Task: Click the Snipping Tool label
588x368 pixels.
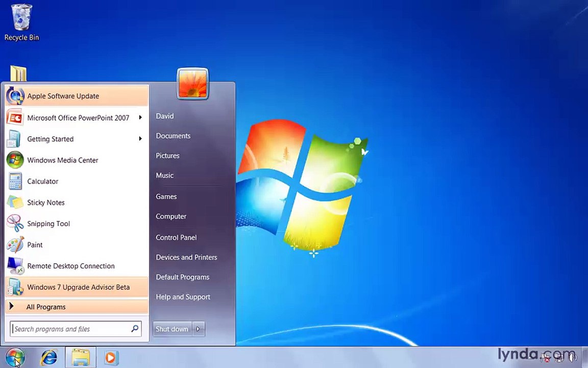Action: click(48, 224)
